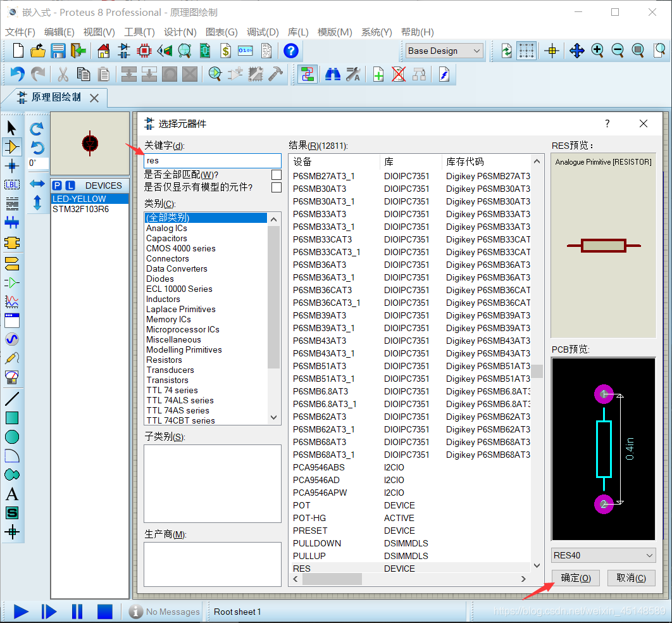This screenshot has height=623, width=672.
Task: Toggle the match whole words checkbox
Action: (277, 175)
